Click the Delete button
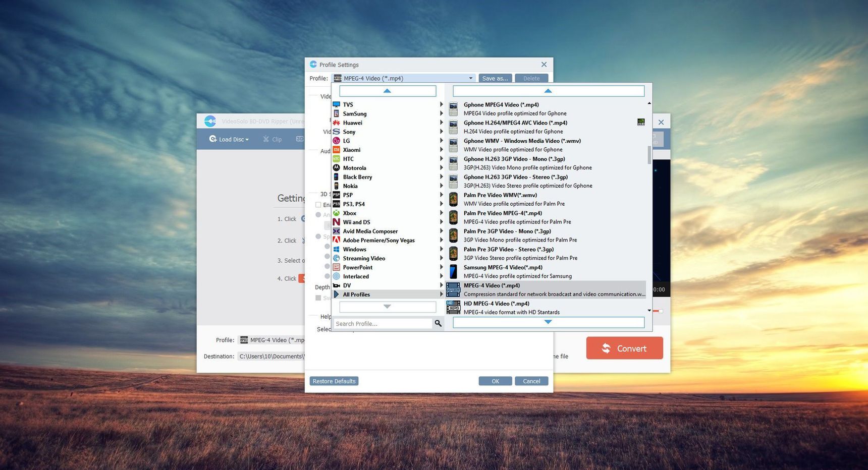This screenshot has width=868, height=470. pos(531,78)
